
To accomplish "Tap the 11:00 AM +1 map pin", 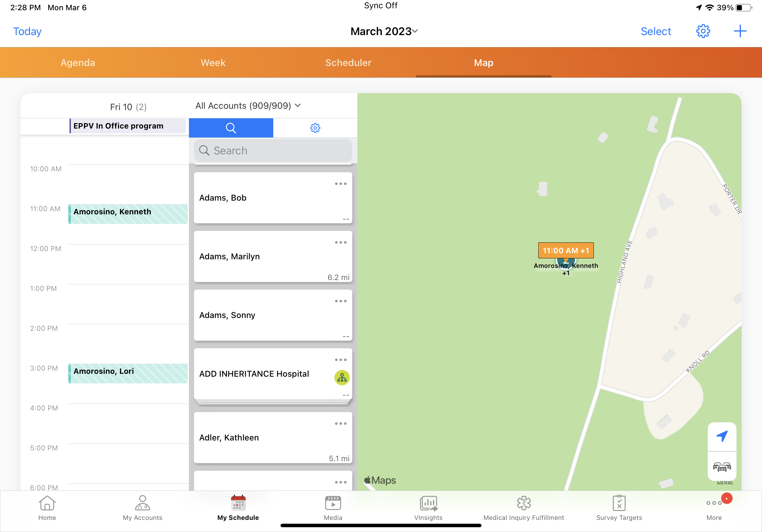I will click(x=565, y=251).
